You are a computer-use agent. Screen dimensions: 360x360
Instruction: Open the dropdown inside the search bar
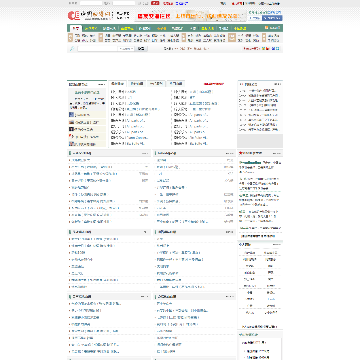[126, 49]
